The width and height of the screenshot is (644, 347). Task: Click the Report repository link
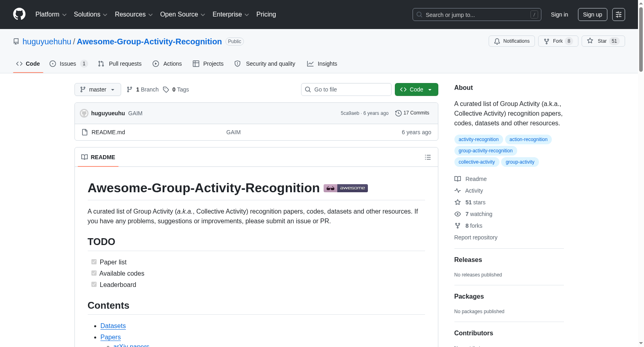(x=476, y=237)
